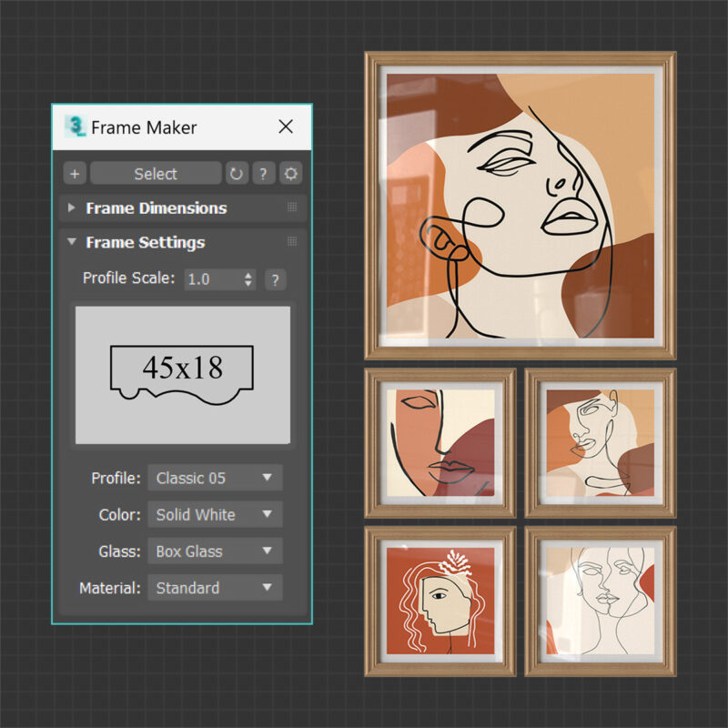Click the plus icon to add frame
This screenshot has width=728, height=728.
pos(74,173)
